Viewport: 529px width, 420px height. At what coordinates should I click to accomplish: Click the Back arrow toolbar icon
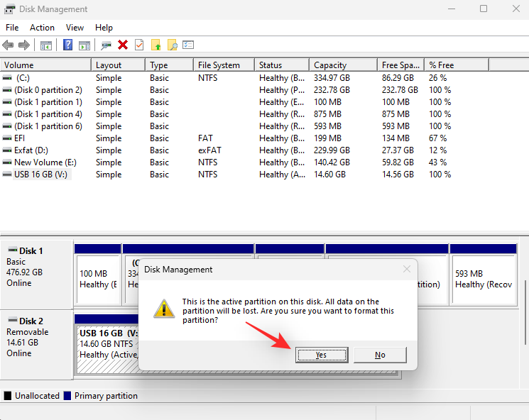click(x=8, y=45)
